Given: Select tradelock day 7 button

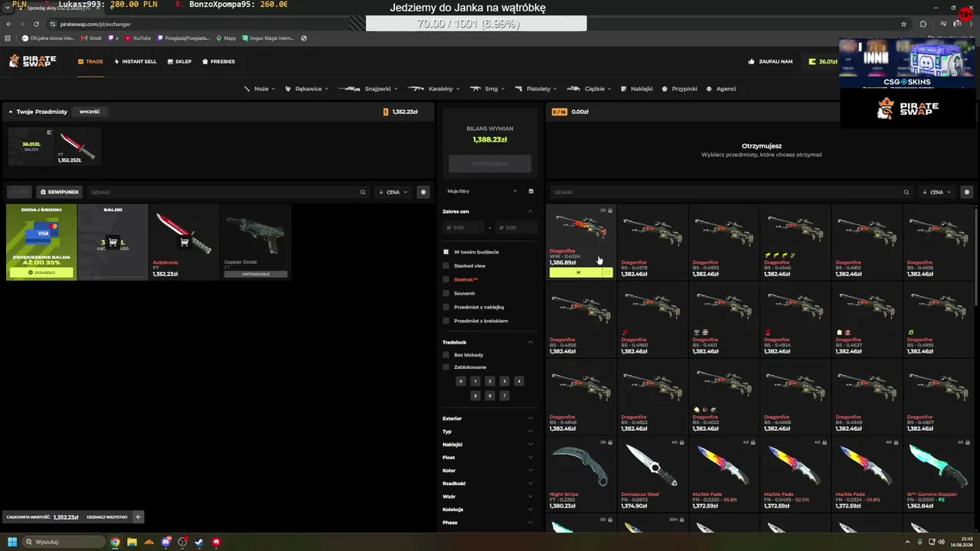Looking at the screenshot, I should pos(505,396).
